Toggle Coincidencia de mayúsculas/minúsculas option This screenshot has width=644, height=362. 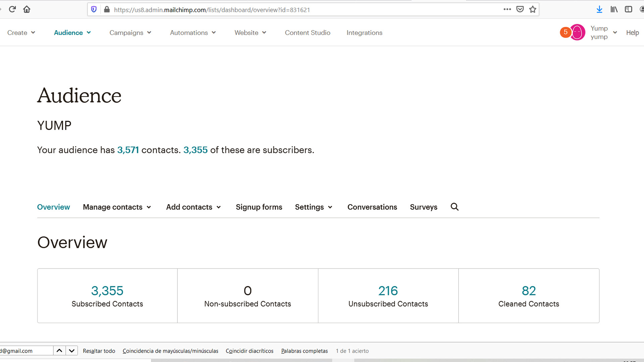[x=170, y=351]
